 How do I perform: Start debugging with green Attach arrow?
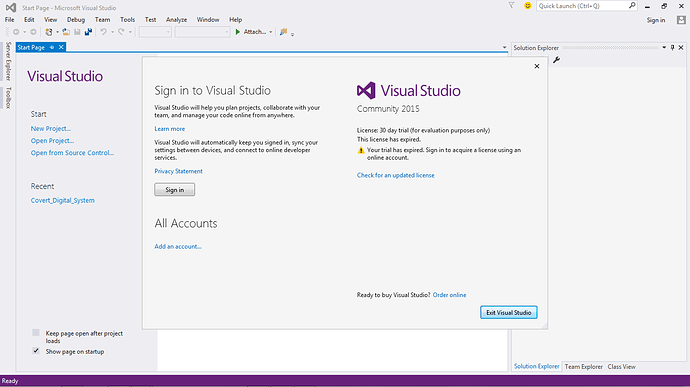(238, 32)
